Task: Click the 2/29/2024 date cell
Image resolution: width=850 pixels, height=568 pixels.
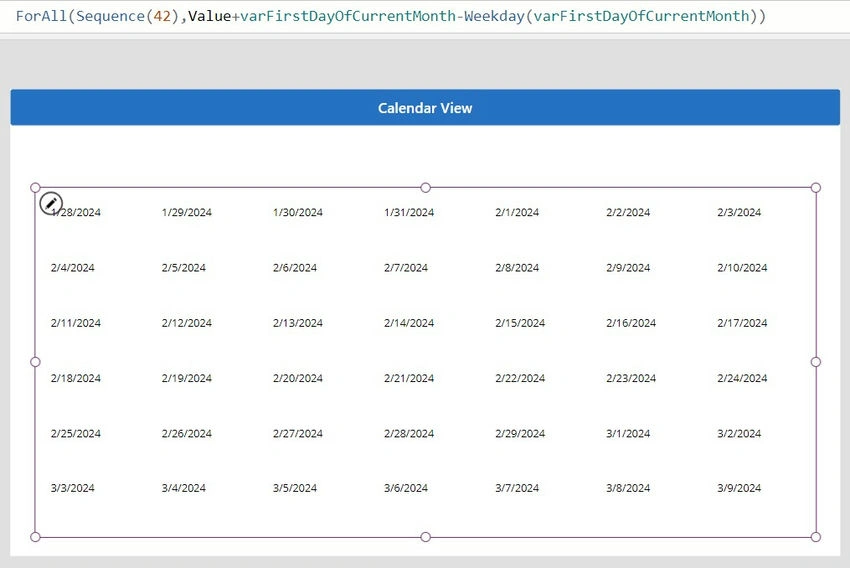Action: click(520, 434)
